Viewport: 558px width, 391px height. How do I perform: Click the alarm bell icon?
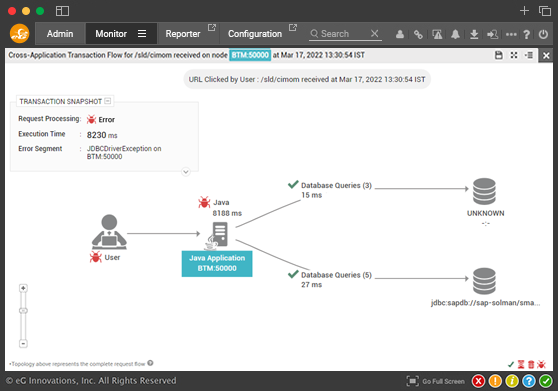tap(455, 34)
